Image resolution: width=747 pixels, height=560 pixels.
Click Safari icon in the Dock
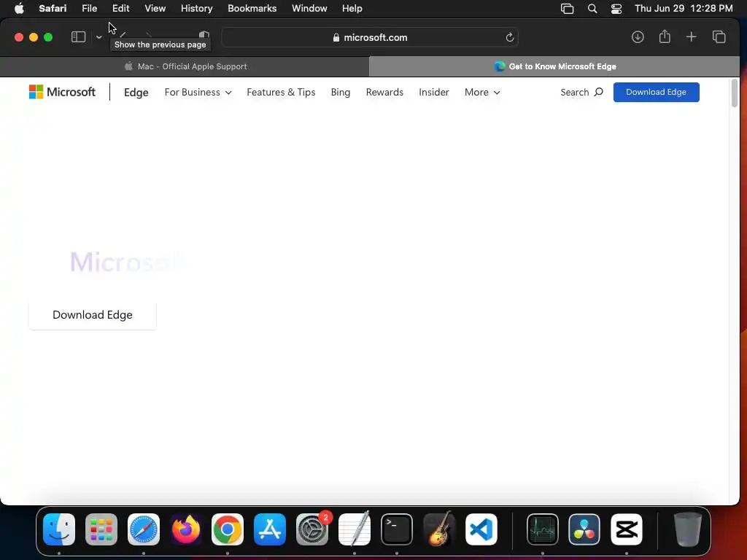[x=144, y=529]
